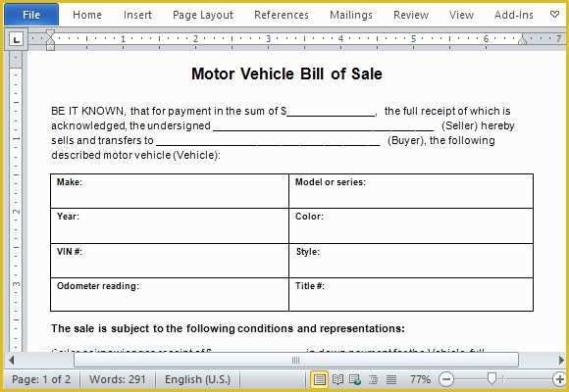569x392 pixels.
Task: Open the References tab
Action: click(282, 15)
